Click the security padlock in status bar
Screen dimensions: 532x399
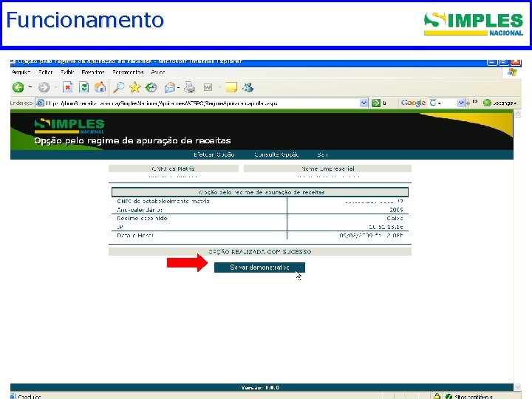point(437,396)
